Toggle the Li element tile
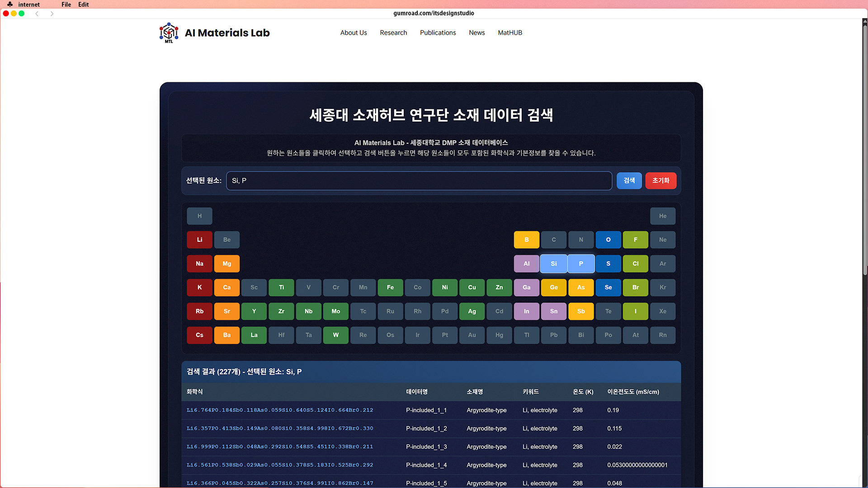Image resolution: width=868 pixels, height=488 pixels. 199,240
